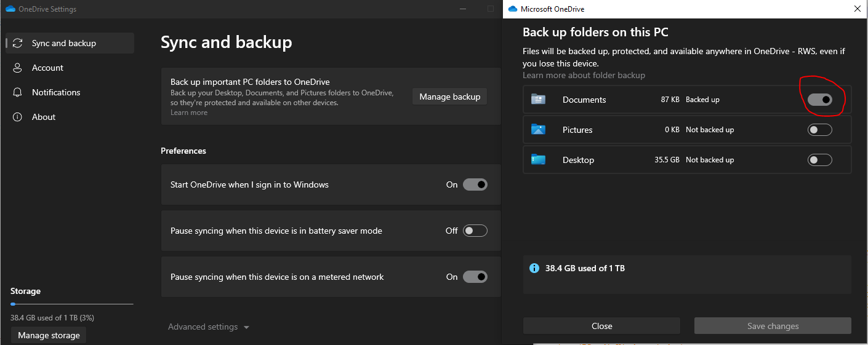Minimize the OneDrive Settings window

click(463, 9)
